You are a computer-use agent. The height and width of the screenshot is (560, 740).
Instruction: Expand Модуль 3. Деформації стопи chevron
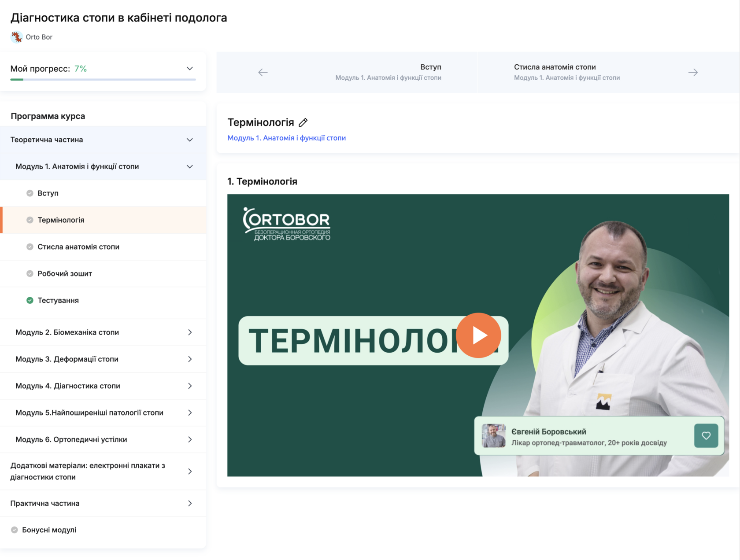190,359
